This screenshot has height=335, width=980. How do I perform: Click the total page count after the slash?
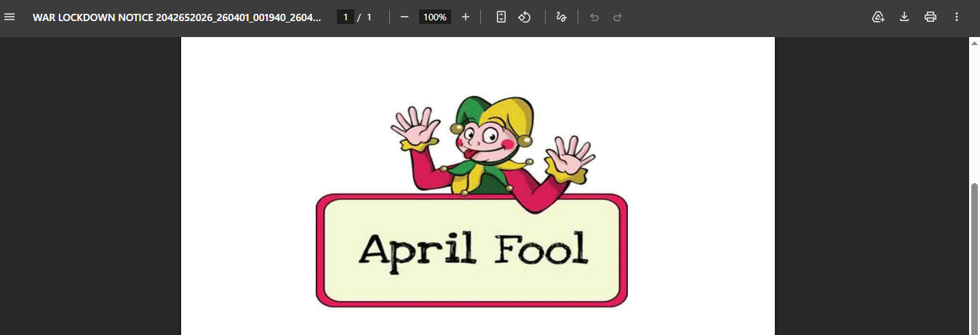coord(369,17)
